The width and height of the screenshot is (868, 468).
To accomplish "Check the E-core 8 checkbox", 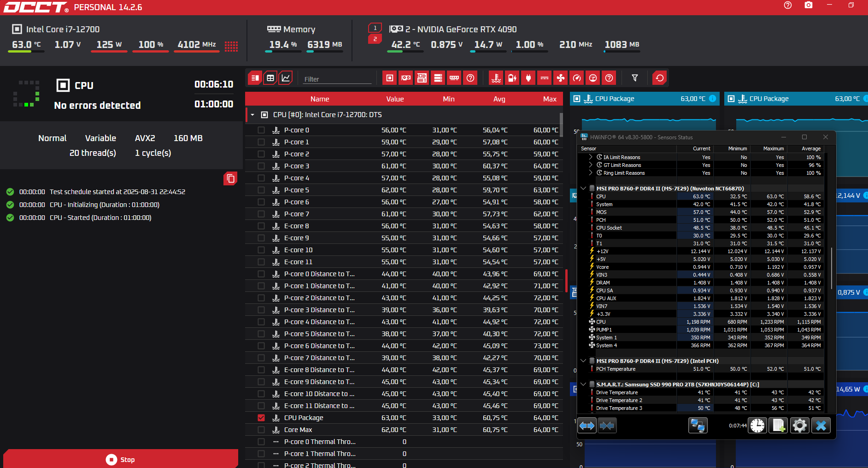I will point(261,226).
